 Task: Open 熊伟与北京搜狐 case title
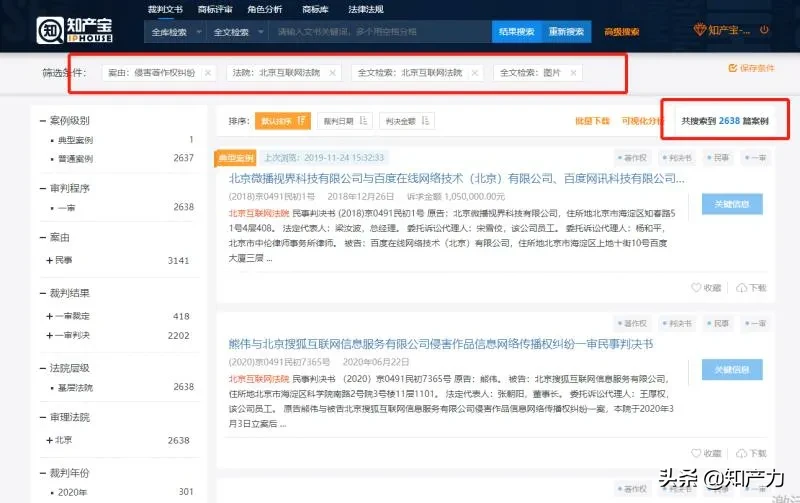tap(441, 344)
